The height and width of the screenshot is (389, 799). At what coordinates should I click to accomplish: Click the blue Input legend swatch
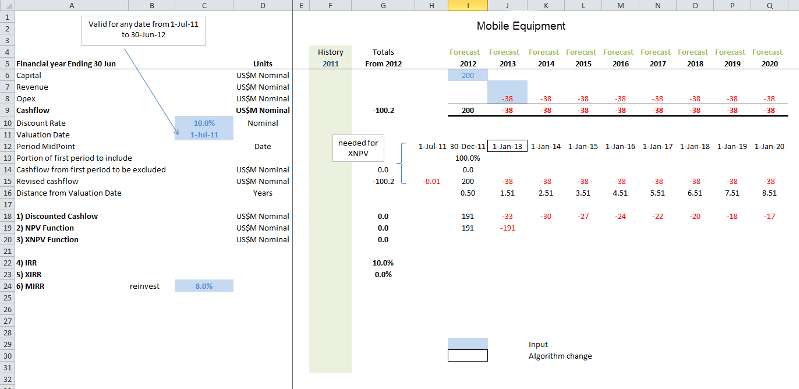[x=468, y=344]
